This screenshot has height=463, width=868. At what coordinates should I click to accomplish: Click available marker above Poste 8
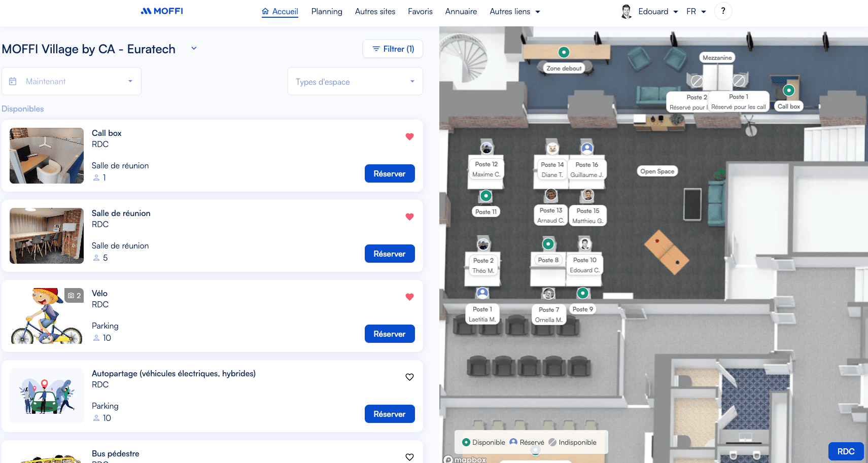548,244
